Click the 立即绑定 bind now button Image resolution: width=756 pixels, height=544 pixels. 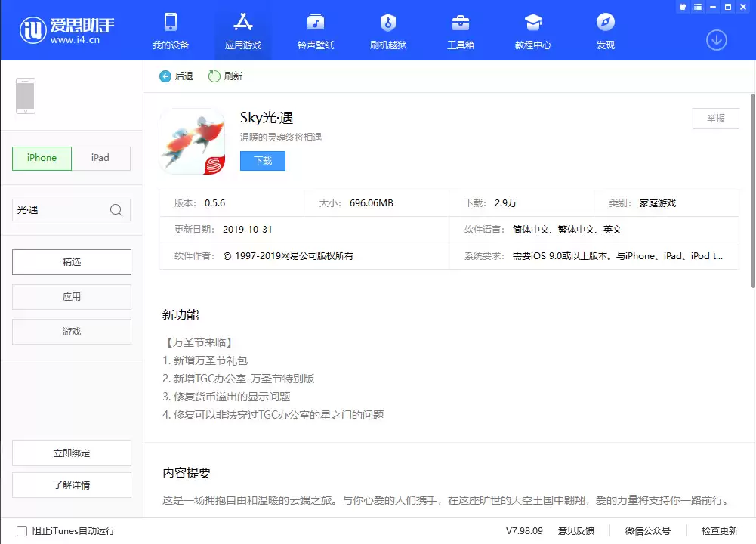click(71, 453)
